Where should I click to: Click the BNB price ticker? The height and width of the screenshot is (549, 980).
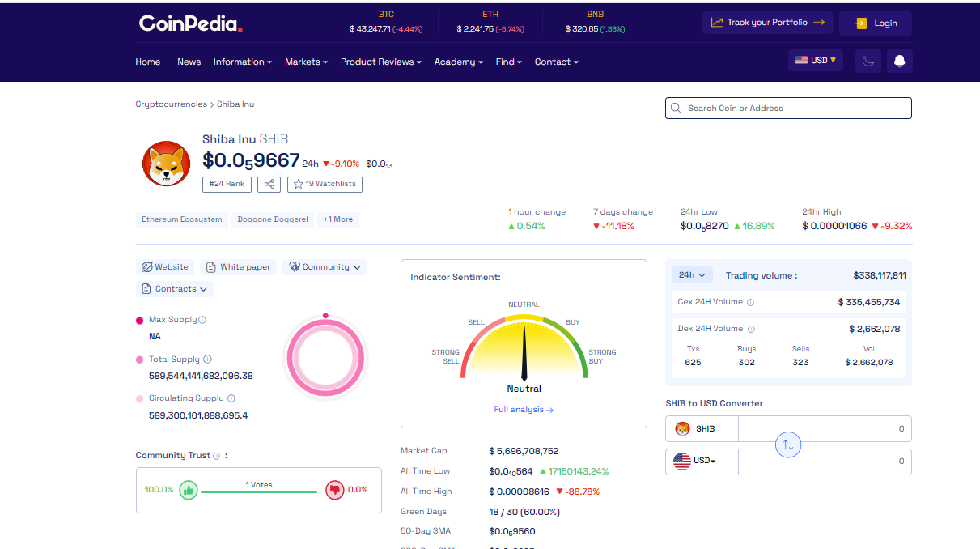pyautogui.click(x=595, y=22)
